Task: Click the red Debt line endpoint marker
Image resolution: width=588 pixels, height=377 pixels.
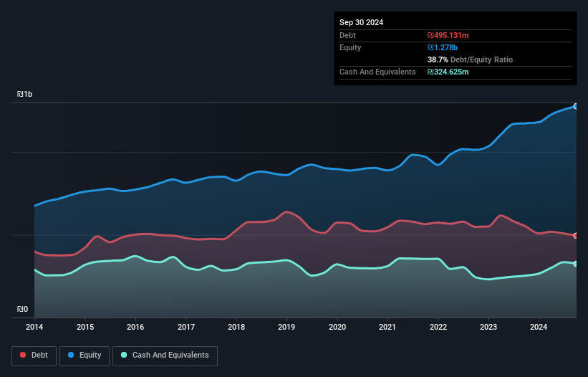Action: [x=576, y=235]
